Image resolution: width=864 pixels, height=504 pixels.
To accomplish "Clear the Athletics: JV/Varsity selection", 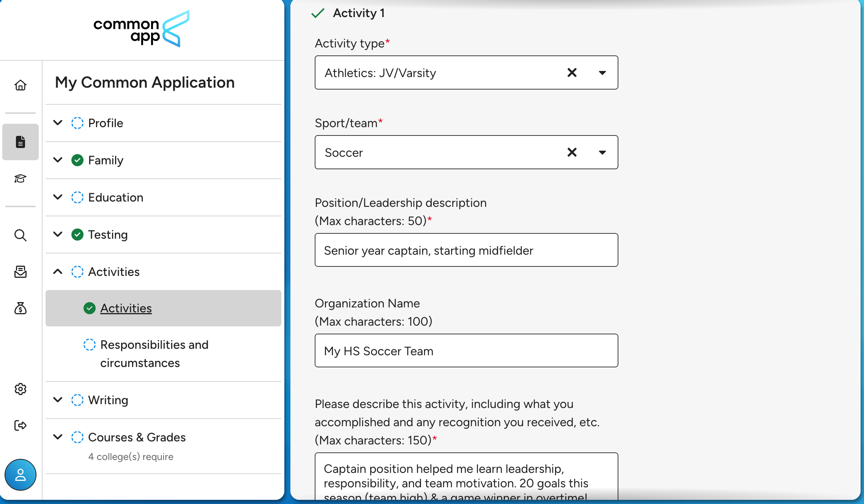I will (572, 72).
